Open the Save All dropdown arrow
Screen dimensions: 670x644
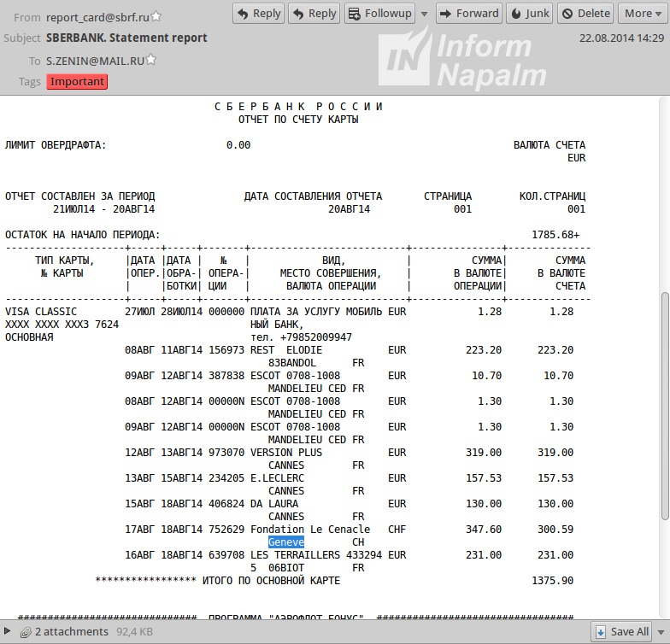661,632
